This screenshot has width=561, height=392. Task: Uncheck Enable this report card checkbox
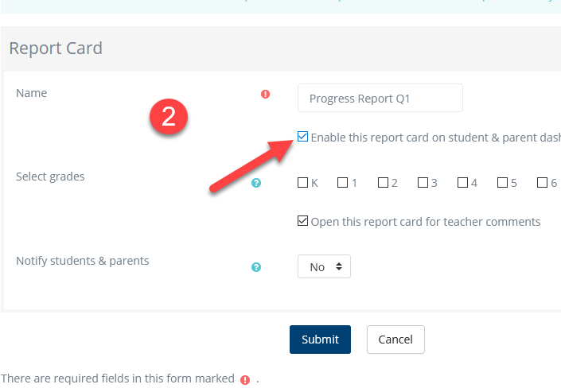coord(302,137)
